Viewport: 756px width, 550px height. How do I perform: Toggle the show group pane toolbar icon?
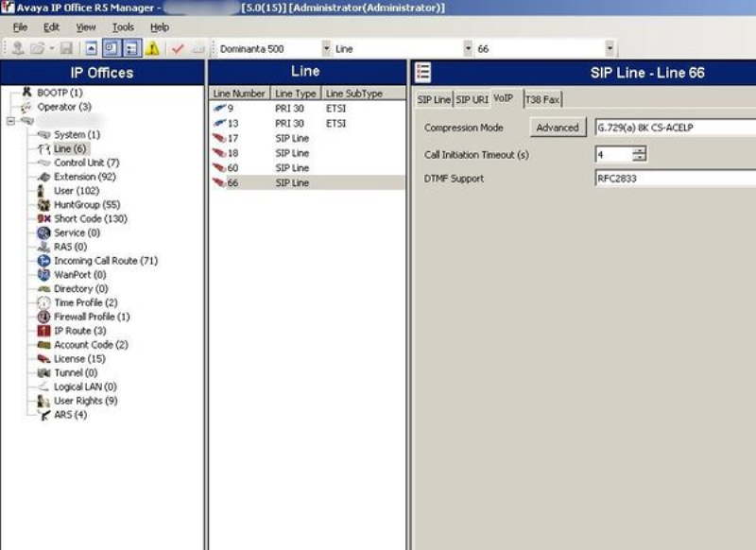point(112,49)
